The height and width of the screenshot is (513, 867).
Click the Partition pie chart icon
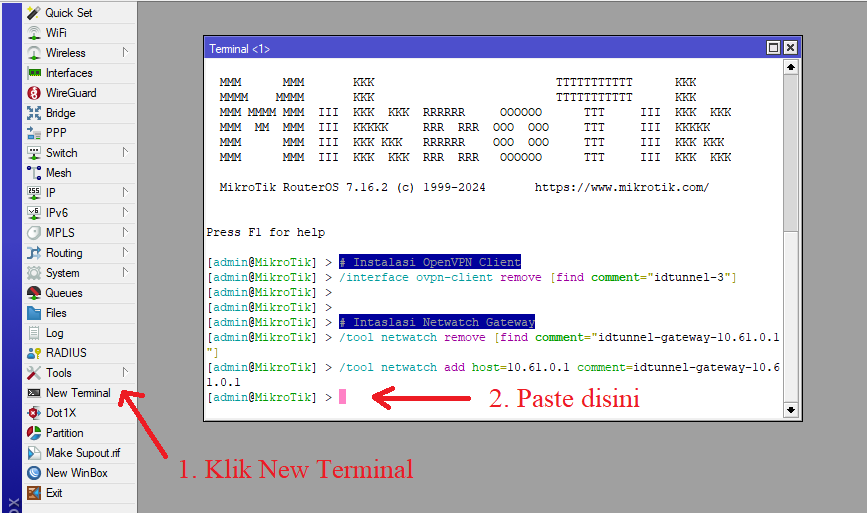click(34, 433)
